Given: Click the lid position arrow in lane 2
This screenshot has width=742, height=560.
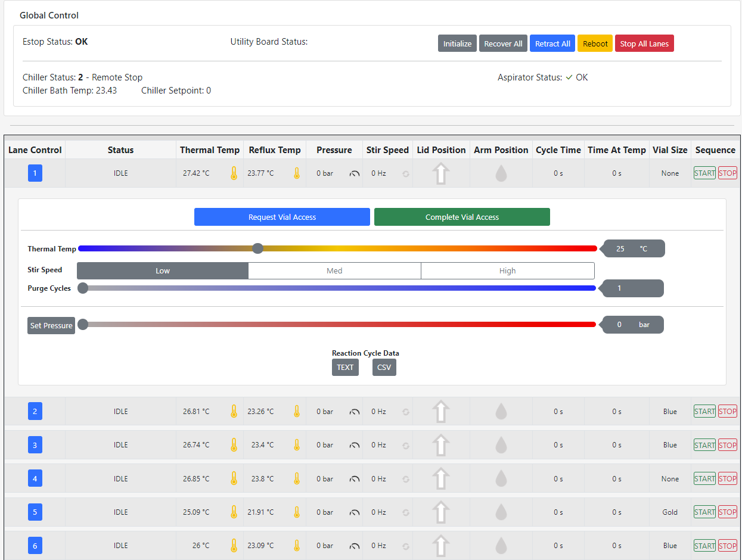Looking at the screenshot, I should coord(440,411).
